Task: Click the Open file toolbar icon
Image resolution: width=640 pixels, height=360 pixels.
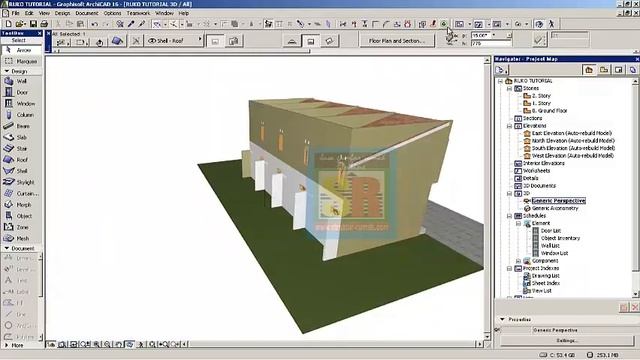Action: [x=20, y=24]
